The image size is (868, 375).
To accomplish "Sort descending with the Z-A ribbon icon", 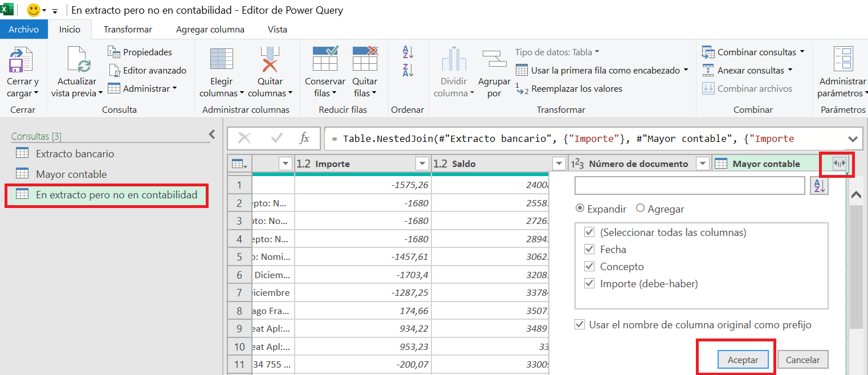I will coord(408,71).
